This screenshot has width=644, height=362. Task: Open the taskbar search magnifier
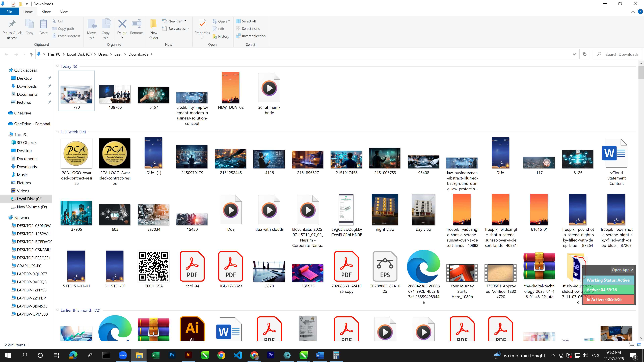pos(24,355)
